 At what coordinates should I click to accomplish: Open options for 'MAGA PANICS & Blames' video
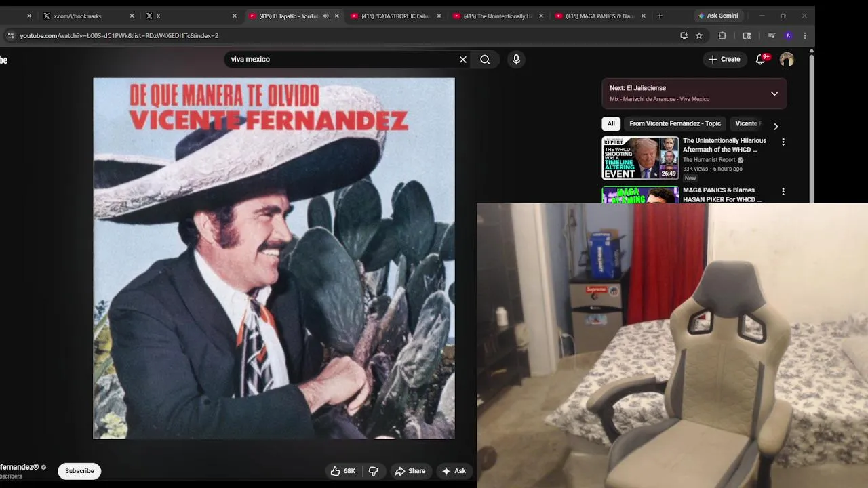(x=783, y=192)
